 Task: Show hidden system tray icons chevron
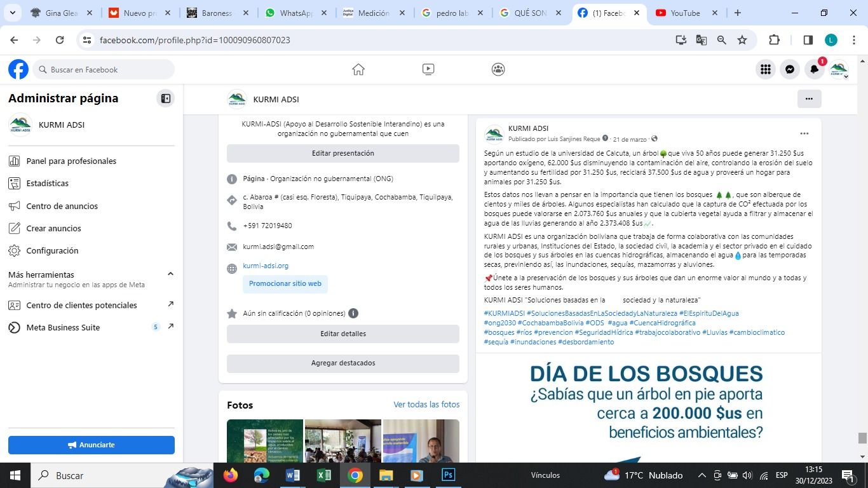tap(702, 475)
